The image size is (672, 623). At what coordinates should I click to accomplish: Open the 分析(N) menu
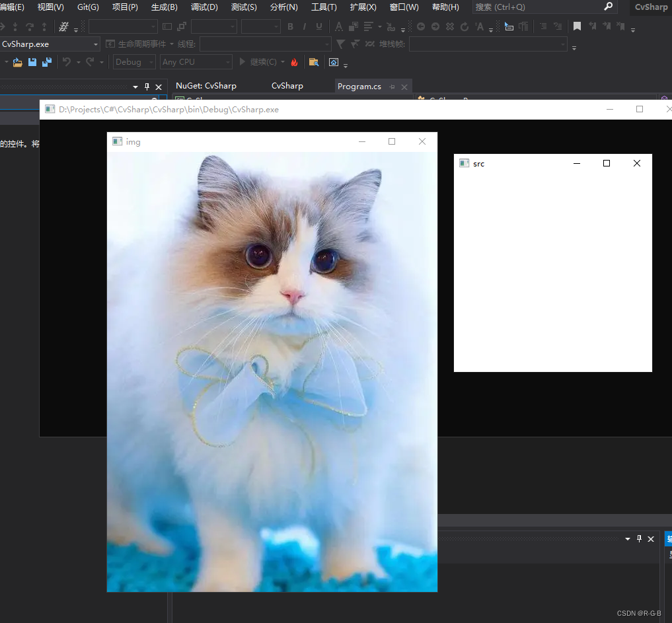pos(283,7)
